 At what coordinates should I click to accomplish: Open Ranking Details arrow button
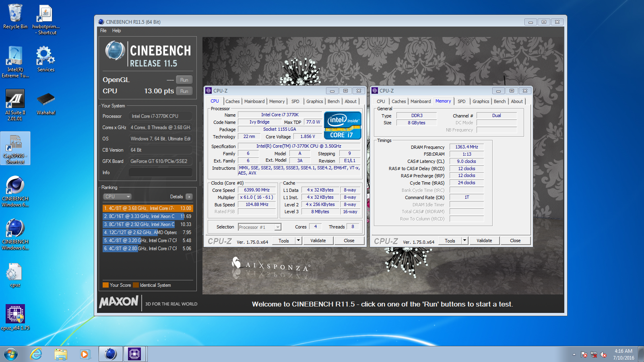(189, 197)
